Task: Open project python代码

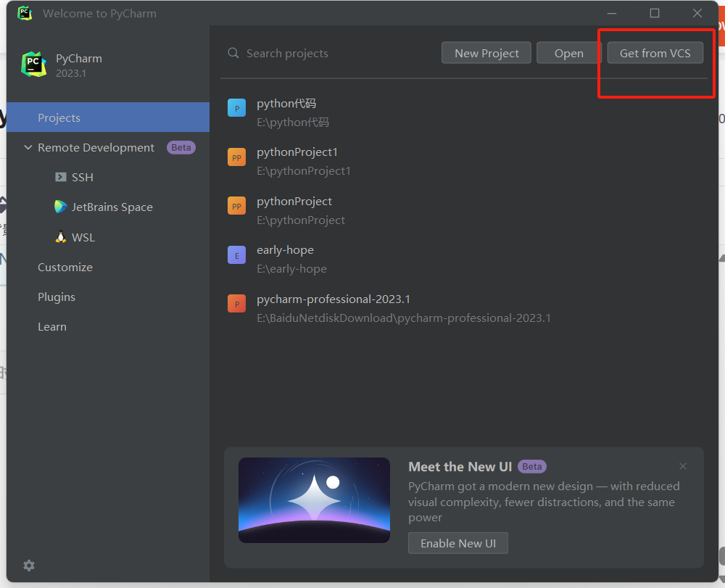Action: [286, 104]
